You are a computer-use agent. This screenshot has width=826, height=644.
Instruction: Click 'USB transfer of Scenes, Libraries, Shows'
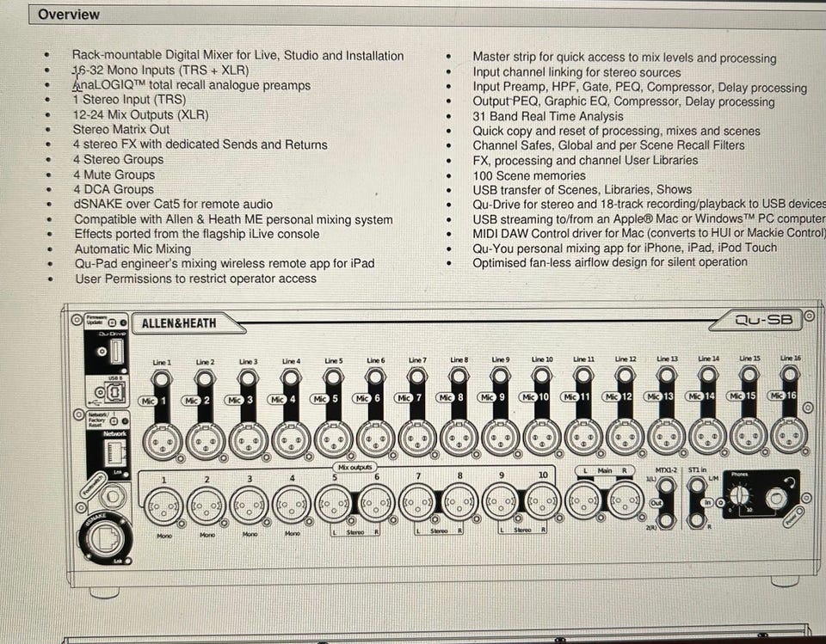point(583,189)
